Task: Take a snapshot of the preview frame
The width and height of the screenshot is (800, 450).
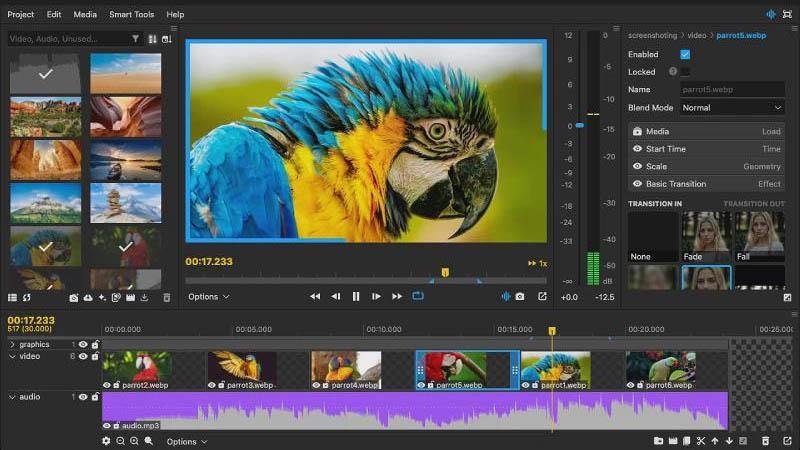Action: coord(520,296)
